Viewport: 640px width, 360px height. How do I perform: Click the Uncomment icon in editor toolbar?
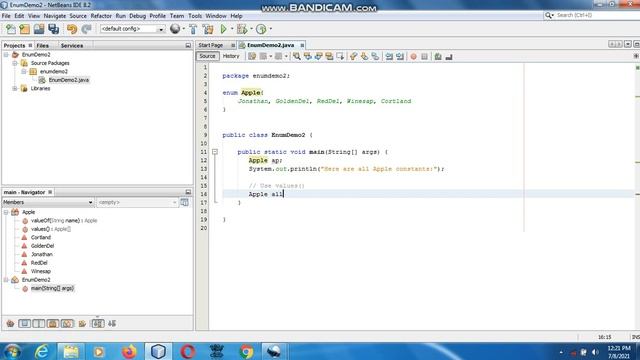point(449,56)
